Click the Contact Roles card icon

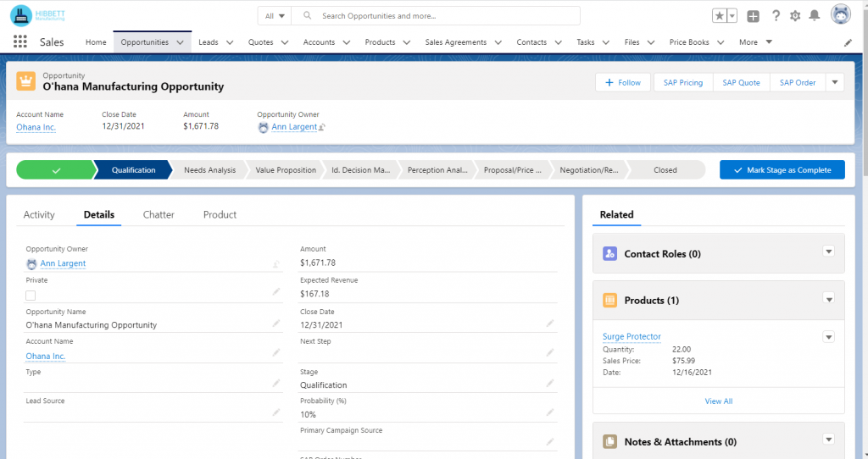(609, 253)
